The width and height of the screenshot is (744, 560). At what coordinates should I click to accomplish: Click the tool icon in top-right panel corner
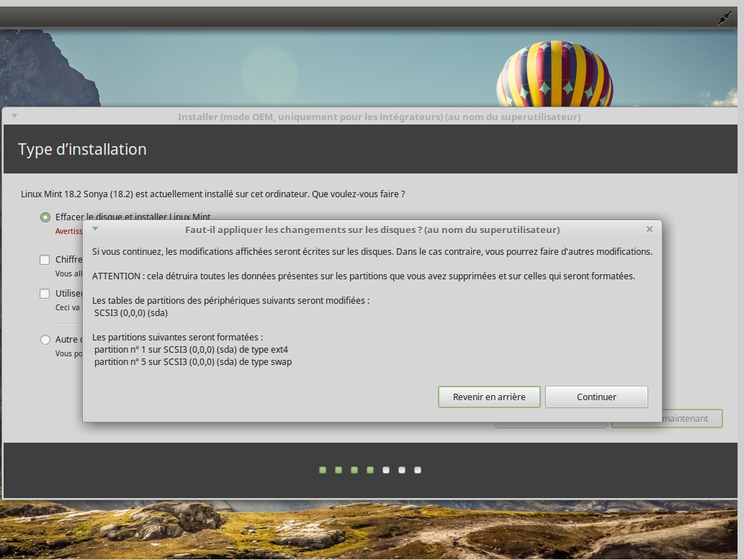pos(725,19)
